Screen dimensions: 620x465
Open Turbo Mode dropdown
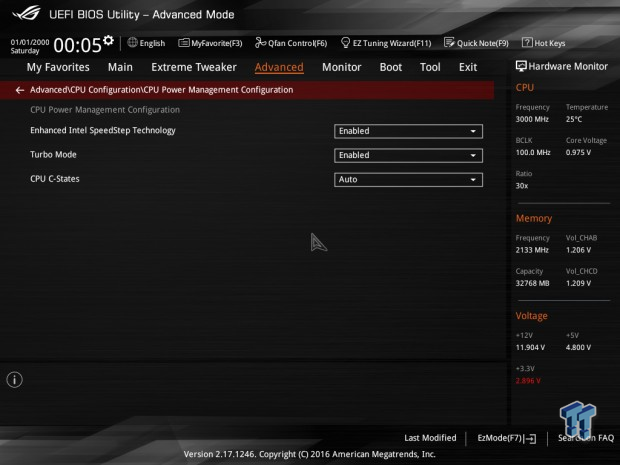[x=408, y=155]
